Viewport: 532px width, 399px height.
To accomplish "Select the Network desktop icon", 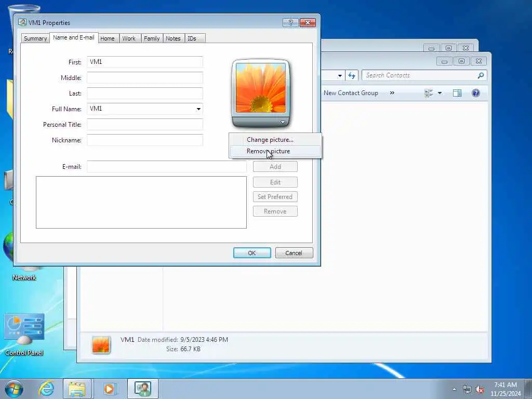I will click(24, 277).
